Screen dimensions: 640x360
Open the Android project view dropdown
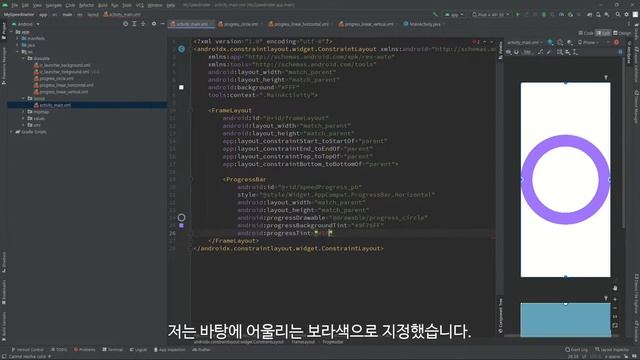(26, 24)
